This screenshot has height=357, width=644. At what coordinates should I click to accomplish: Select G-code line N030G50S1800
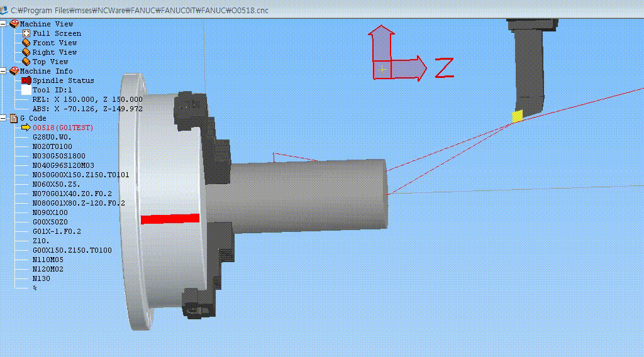pos(58,156)
